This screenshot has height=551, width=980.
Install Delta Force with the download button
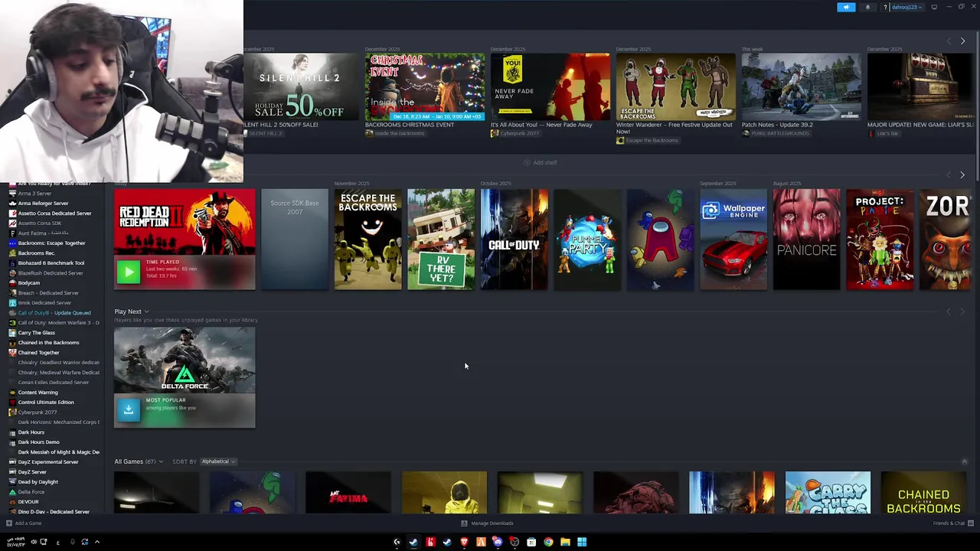point(129,409)
